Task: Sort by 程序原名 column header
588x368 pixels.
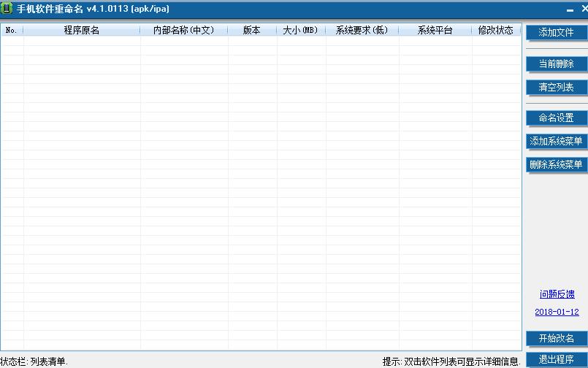Action: [x=82, y=31]
